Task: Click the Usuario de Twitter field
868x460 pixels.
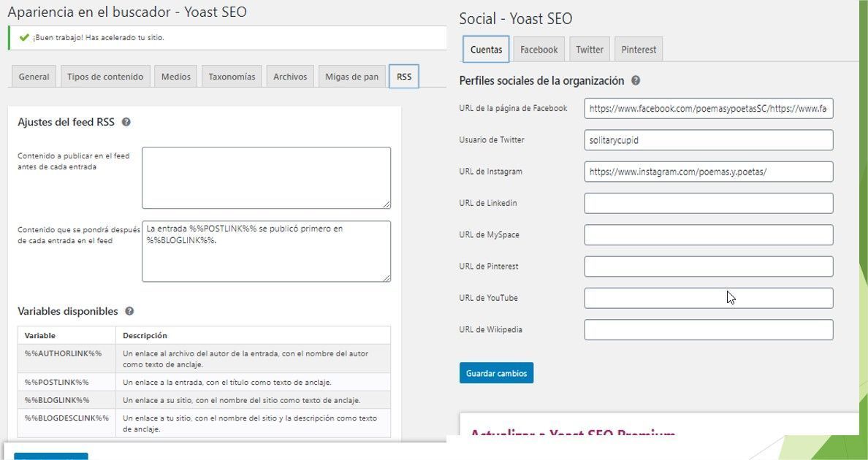Action: point(709,140)
